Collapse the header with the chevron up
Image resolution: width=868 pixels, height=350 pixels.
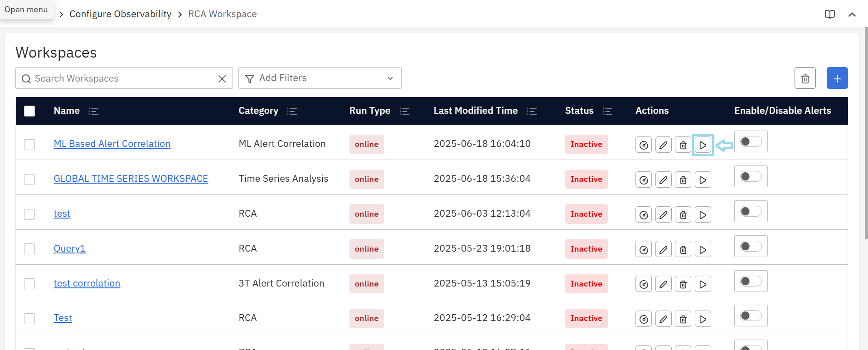pyautogui.click(x=852, y=15)
